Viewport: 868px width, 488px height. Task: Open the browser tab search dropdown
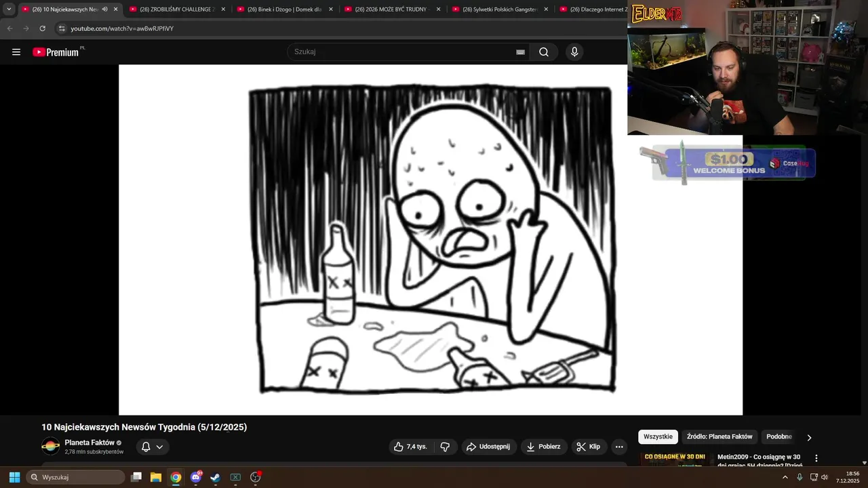(9, 9)
